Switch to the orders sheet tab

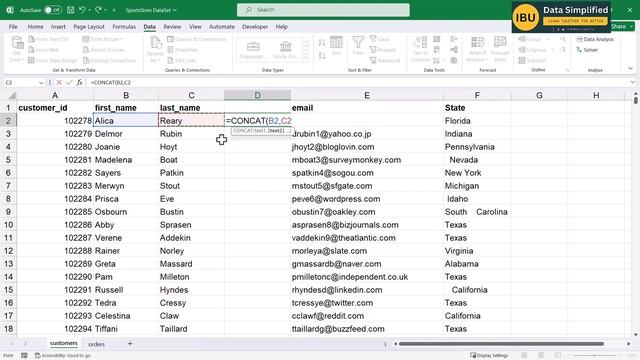(96, 344)
